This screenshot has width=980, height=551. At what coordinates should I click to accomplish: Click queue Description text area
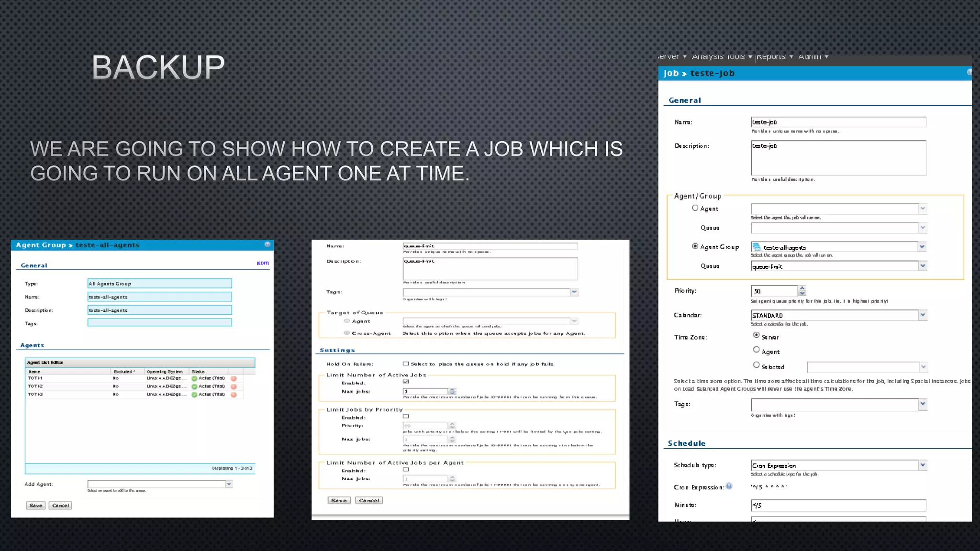[x=490, y=269]
